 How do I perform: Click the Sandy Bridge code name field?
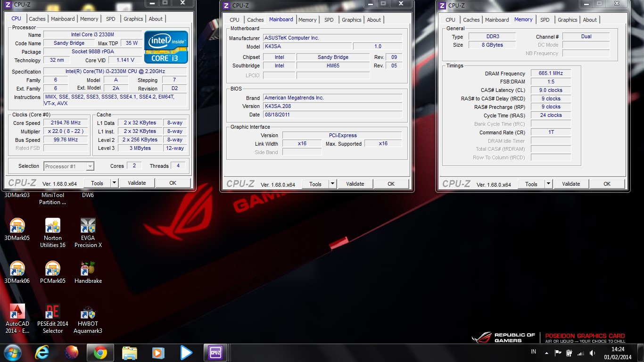click(69, 43)
